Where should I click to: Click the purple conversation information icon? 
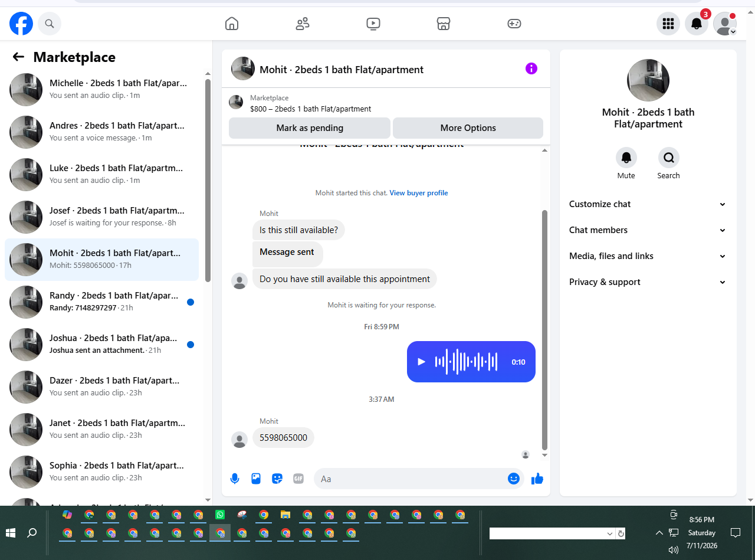[531, 68]
